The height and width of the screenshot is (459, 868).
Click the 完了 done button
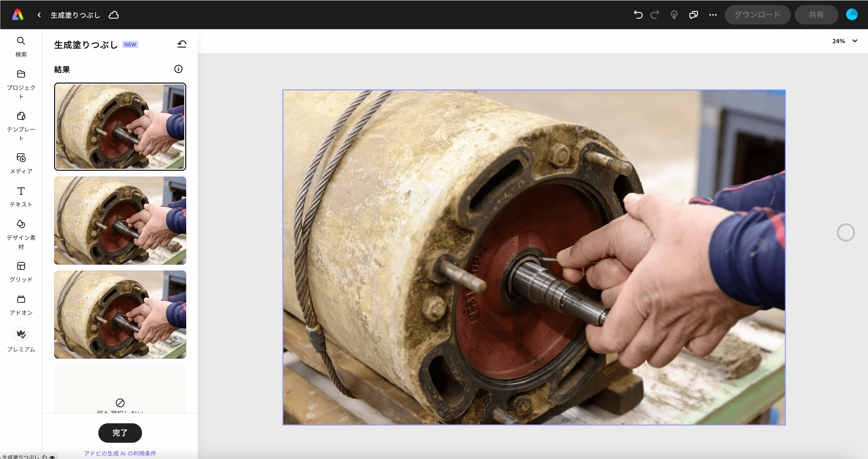tap(120, 433)
